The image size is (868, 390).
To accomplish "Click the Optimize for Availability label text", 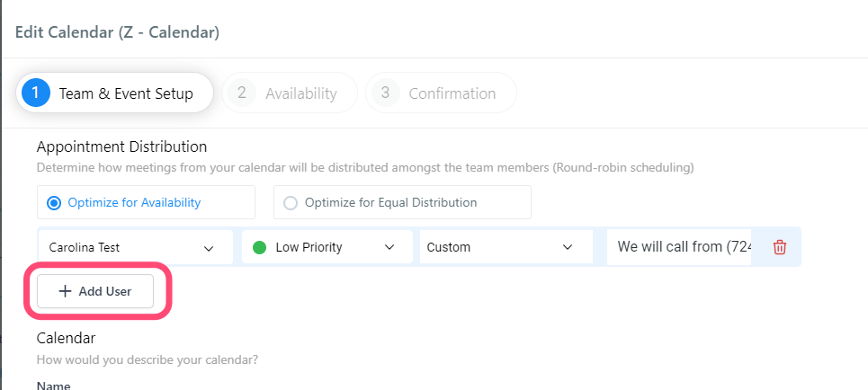I will click(x=134, y=202).
